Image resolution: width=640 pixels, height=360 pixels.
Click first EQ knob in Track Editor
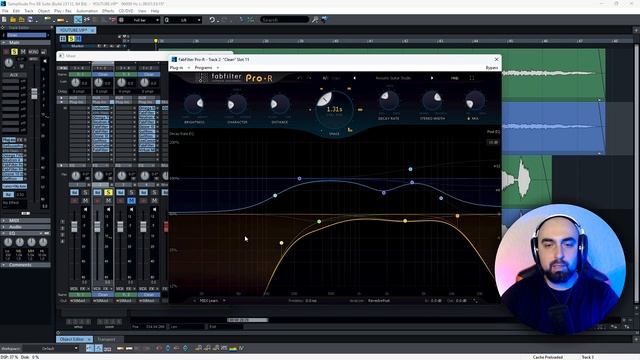pyautogui.click(x=8, y=242)
